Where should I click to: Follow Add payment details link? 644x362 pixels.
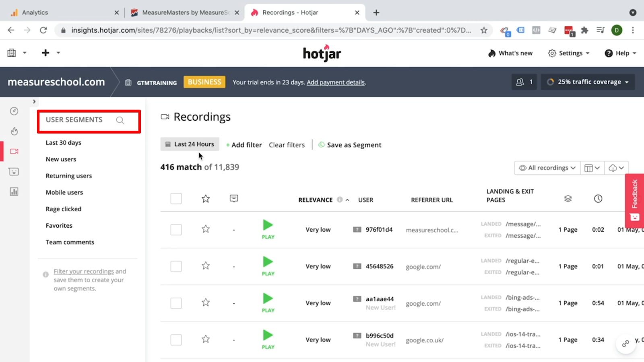point(336,82)
